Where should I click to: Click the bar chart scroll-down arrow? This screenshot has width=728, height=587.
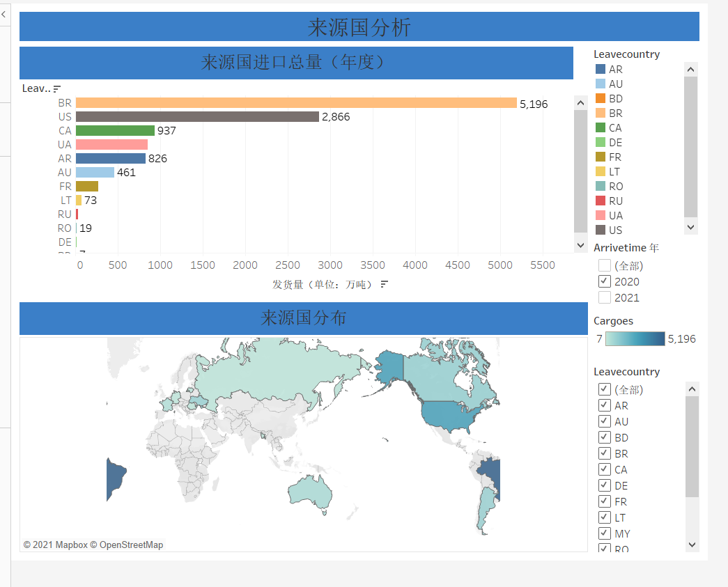(580, 244)
